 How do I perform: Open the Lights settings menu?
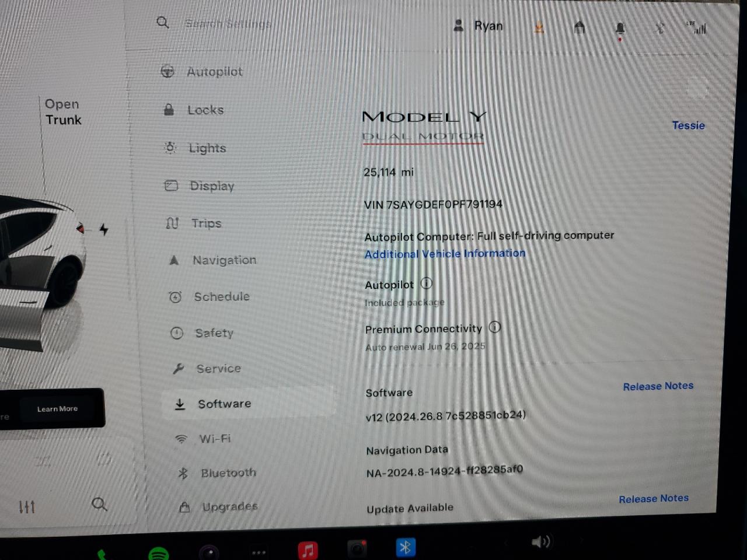[x=195, y=148]
